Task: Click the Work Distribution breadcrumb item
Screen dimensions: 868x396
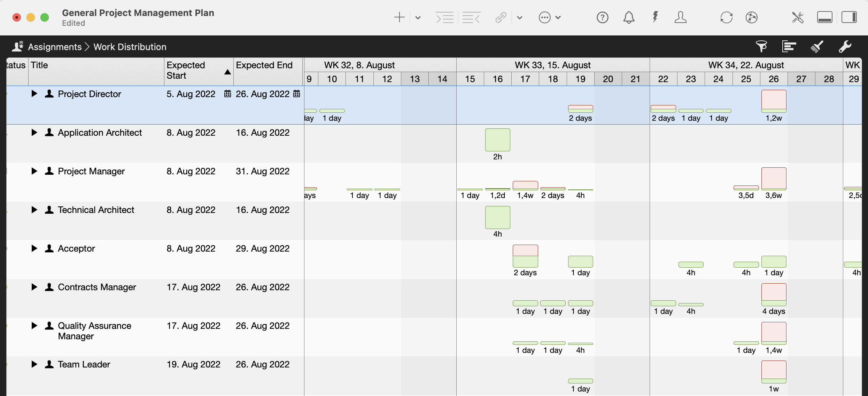Action: point(129,47)
